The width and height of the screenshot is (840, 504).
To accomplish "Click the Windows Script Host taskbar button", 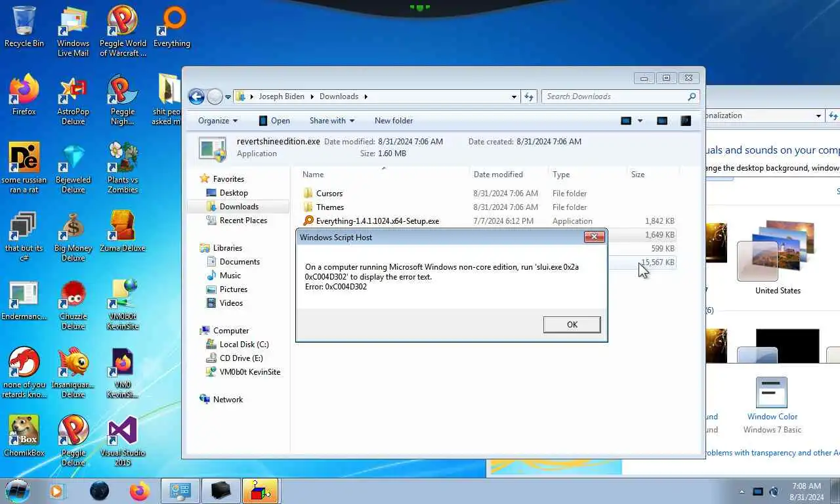I will pyautogui.click(x=261, y=491).
